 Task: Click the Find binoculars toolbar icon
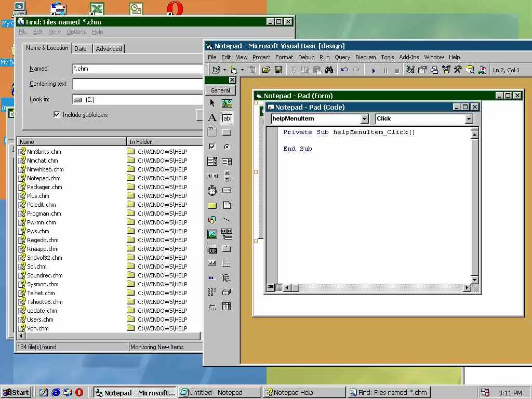click(x=329, y=70)
